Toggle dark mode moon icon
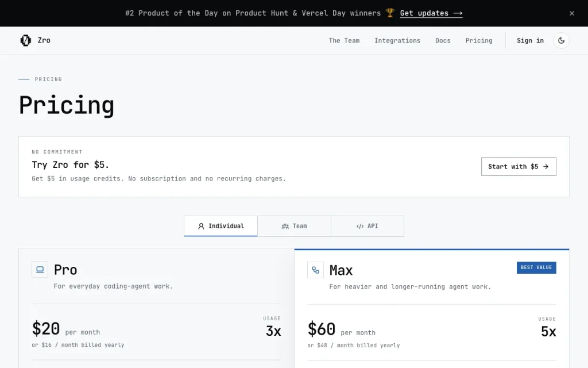588x368 pixels. click(561, 41)
